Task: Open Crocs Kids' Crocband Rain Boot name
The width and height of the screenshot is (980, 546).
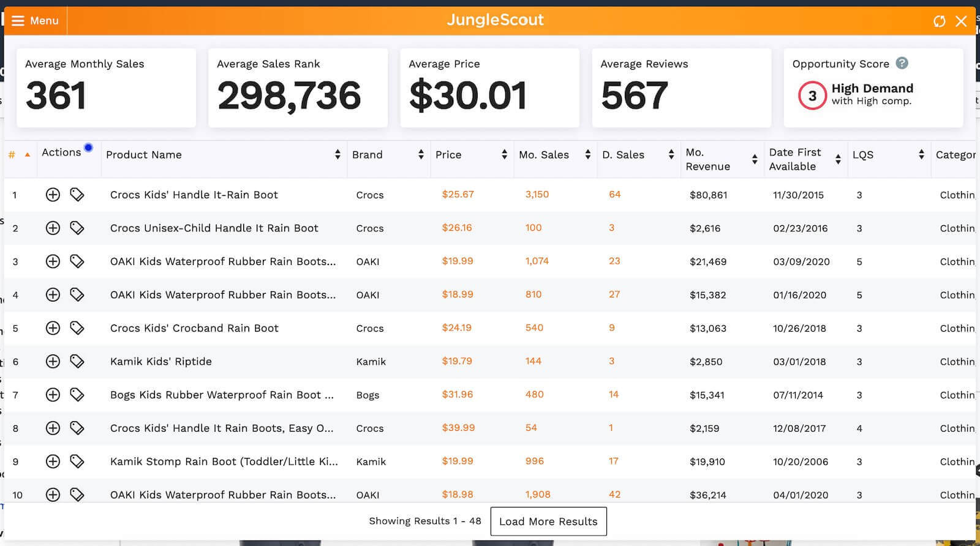Action: click(x=194, y=328)
